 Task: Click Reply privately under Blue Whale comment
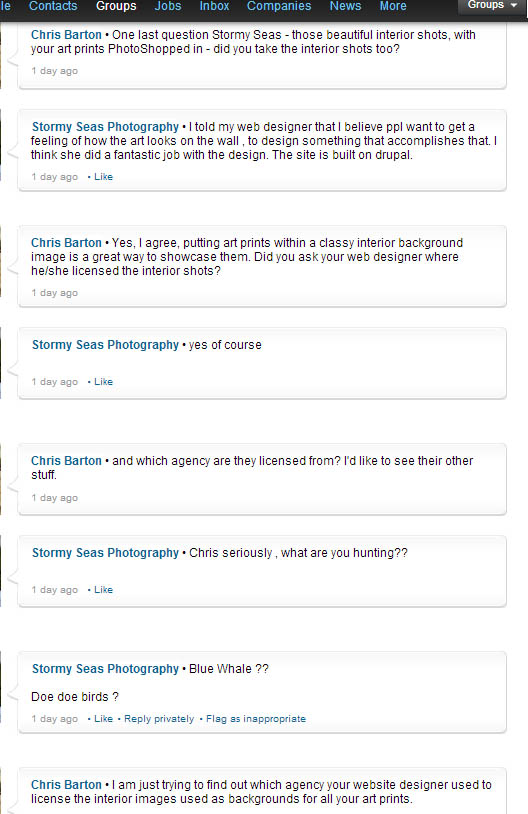click(159, 719)
